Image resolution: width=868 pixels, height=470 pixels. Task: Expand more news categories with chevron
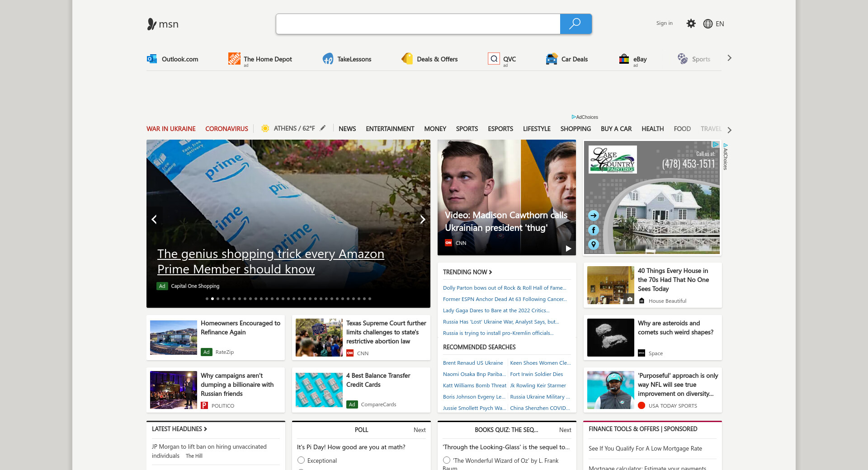point(729,130)
